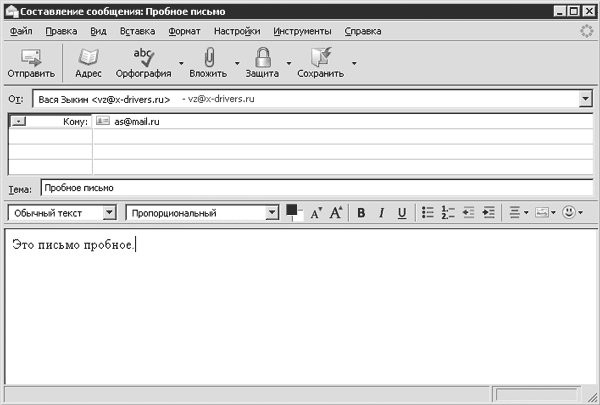
Task: Insert a numbered list
Action: (x=448, y=212)
